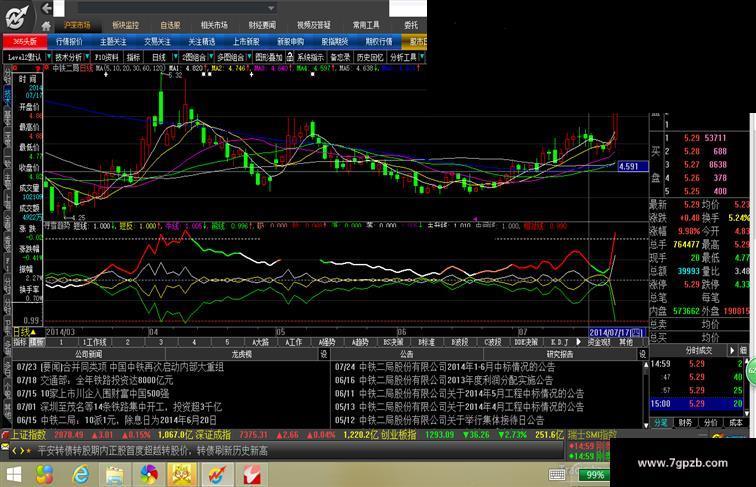This screenshot has height=487, width=756.
Task: Click the back arrow navigation icon
Action: [46, 8]
